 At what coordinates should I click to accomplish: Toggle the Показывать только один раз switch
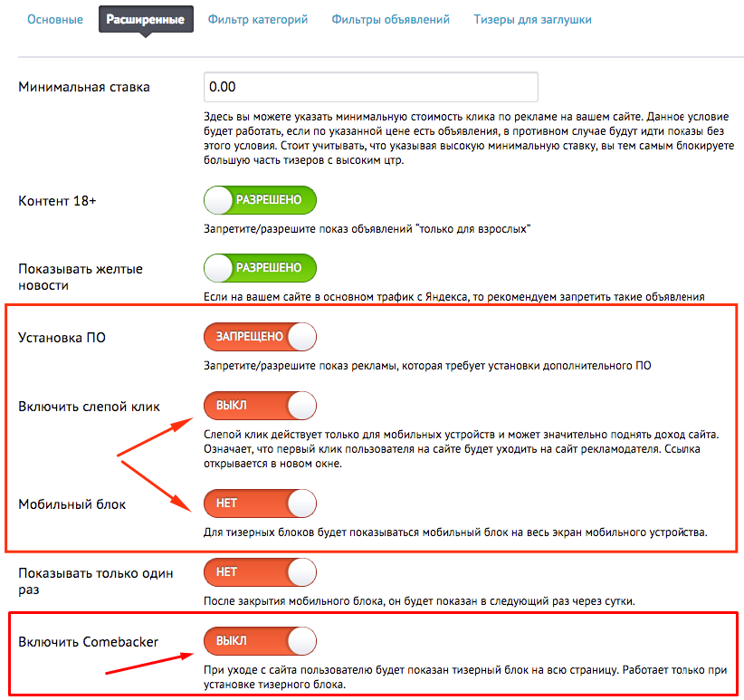[x=260, y=572]
